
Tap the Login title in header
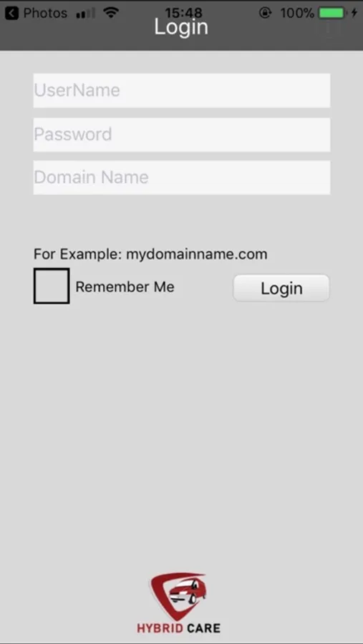[181, 27]
